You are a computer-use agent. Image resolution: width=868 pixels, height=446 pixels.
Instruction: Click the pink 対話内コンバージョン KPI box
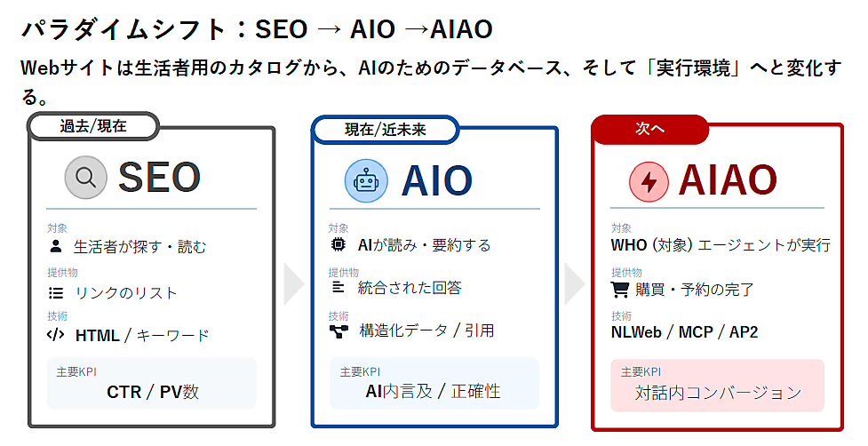[x=717, y=385]
